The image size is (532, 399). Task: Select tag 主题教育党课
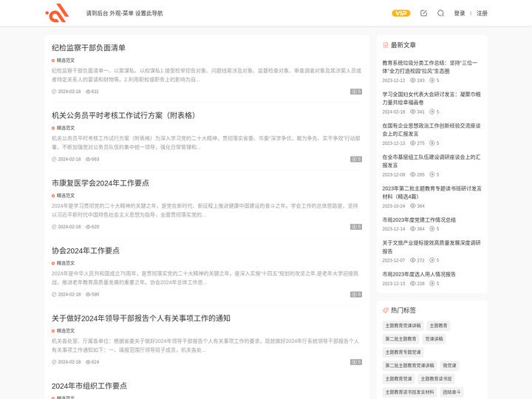coord(398,378)
